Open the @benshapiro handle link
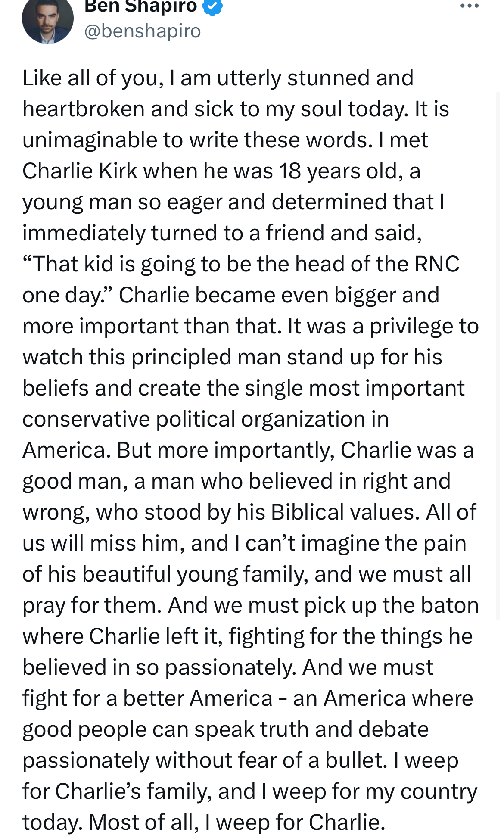 [143, 31]
